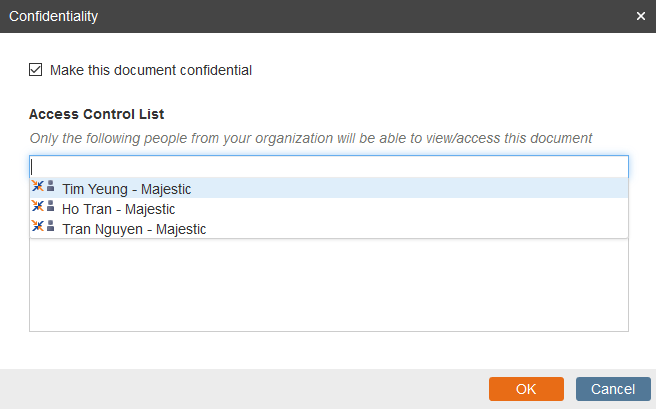Click the orange-blue arrows icon beside Tim Yeung
Image resolution: width=656 pixels, height=409 pixels.
pyautogui.click(x=38, y=186)
